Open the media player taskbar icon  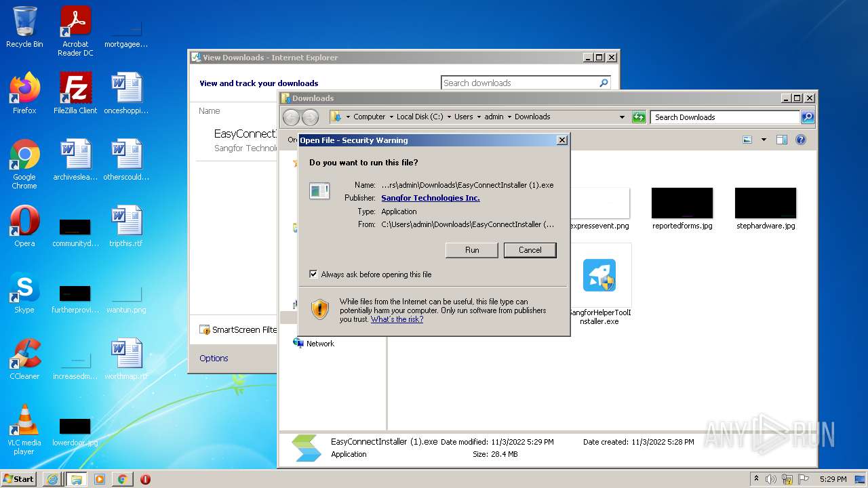pos(100,479)
